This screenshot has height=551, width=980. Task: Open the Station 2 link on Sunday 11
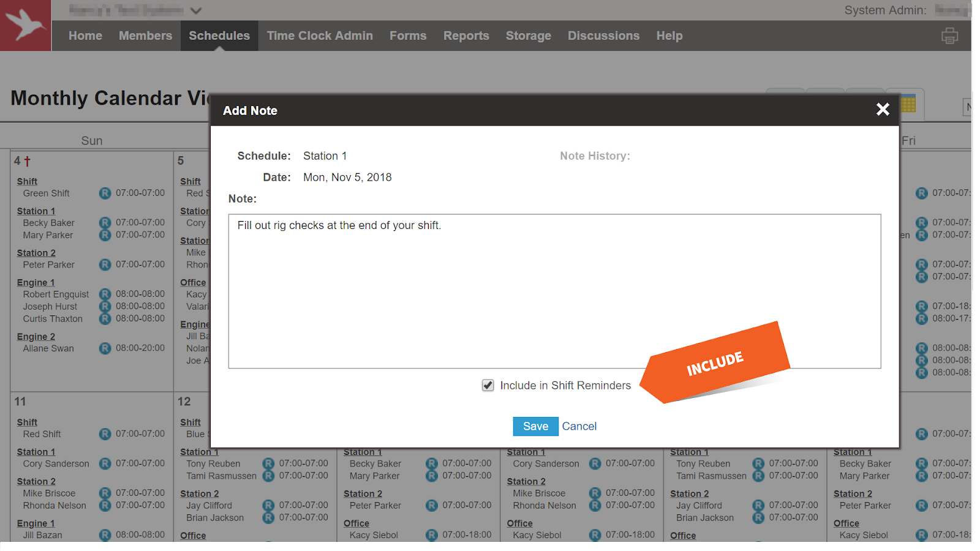pyautogui.click(x=36, y=482)
